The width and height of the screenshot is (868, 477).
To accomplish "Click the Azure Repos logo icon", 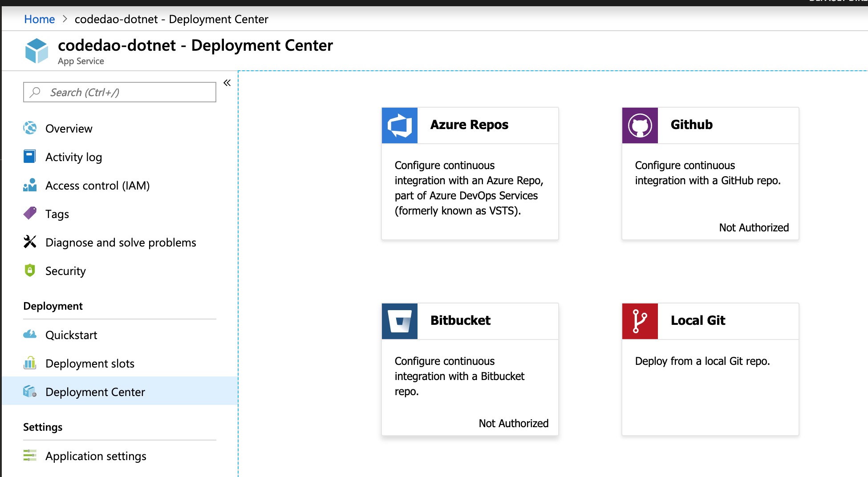I will click(x=399, y=125).
